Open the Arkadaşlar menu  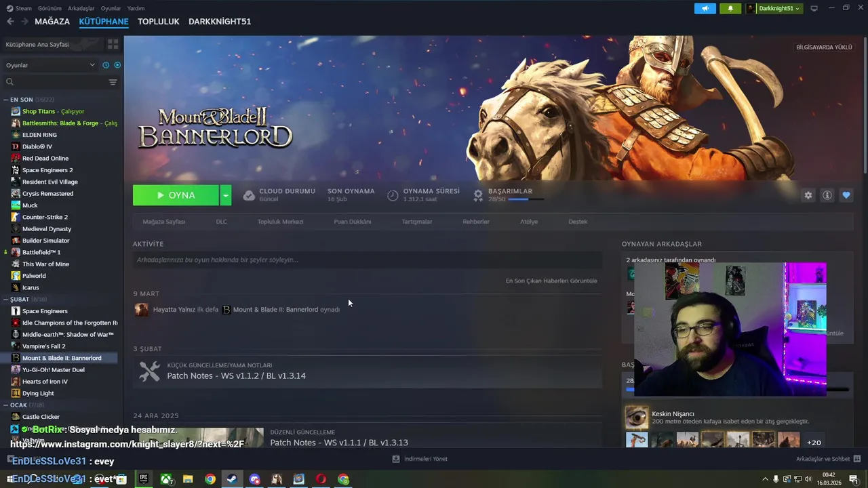click(x=81, y=8)
